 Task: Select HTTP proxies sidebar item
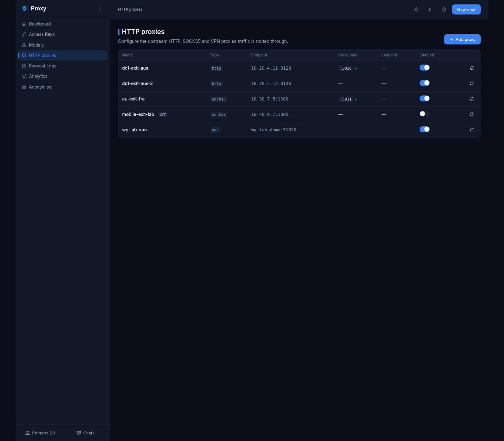click(x=63, y=55)
